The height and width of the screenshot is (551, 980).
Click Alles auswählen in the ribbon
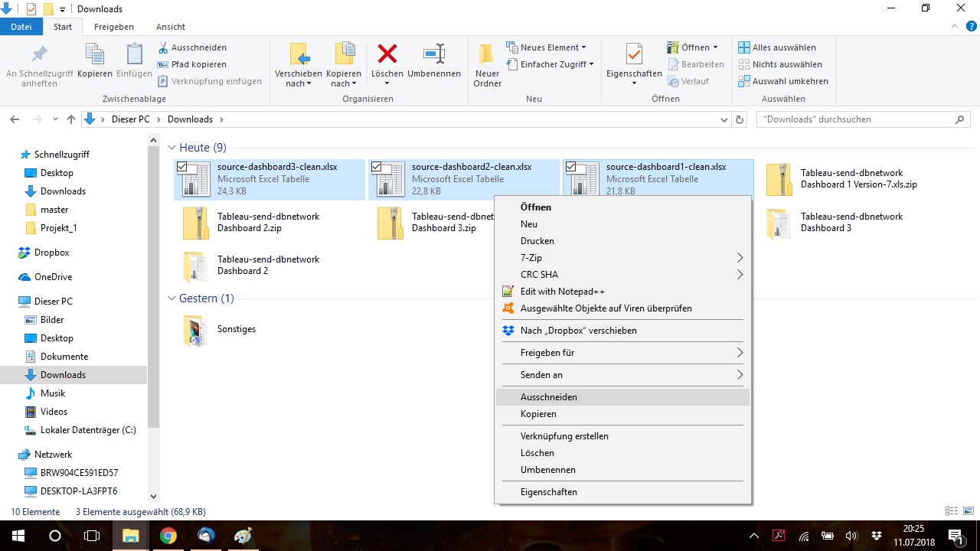[783, 47]
